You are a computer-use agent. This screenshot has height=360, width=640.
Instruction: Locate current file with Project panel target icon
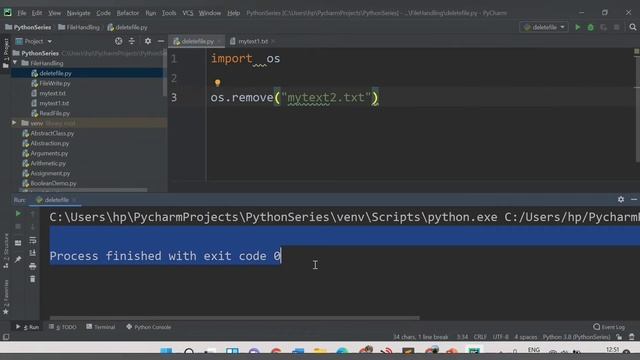click(118, 41)
